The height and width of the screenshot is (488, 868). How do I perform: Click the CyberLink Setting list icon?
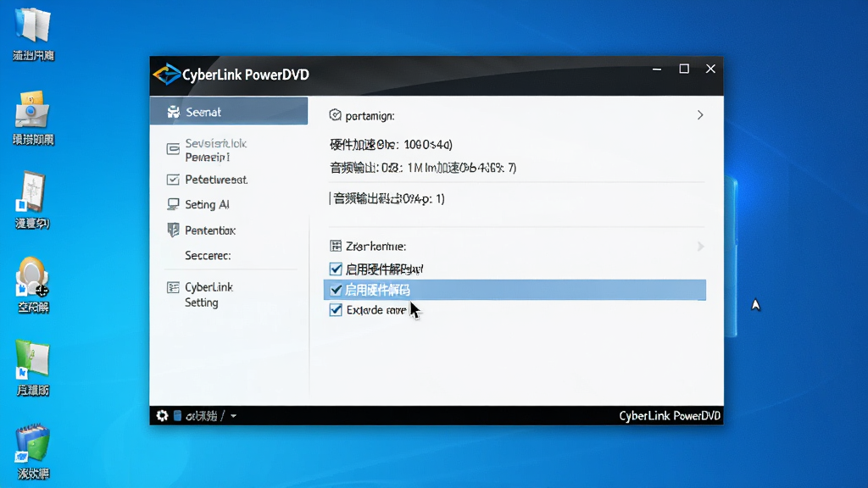[x=173, y=287]
